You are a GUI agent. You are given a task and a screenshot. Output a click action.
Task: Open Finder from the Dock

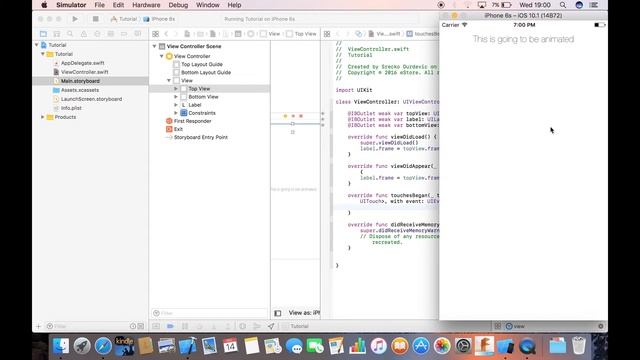[x=61, y=346]
